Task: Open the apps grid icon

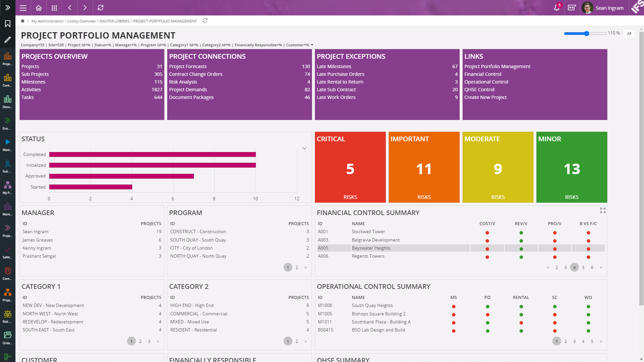Action: [x=54, y=8]
